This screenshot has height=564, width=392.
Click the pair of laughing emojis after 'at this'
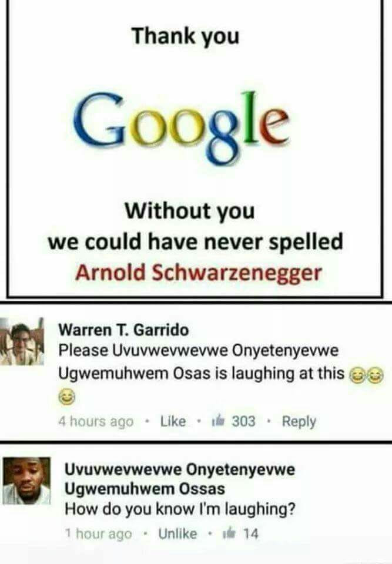click(x=367, y=375)
